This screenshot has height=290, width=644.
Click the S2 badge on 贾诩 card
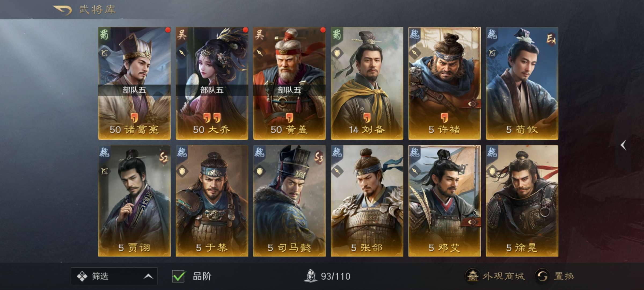[163, 158]
